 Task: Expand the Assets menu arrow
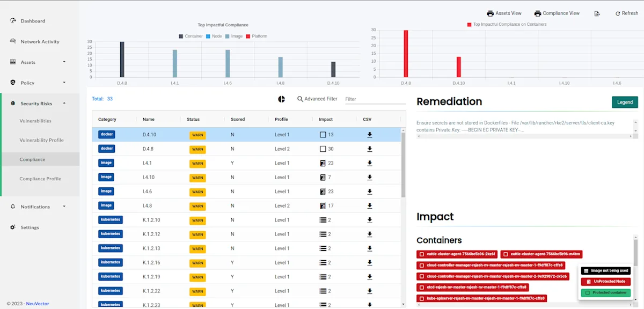pyautogui.click(x=64, y=62)
